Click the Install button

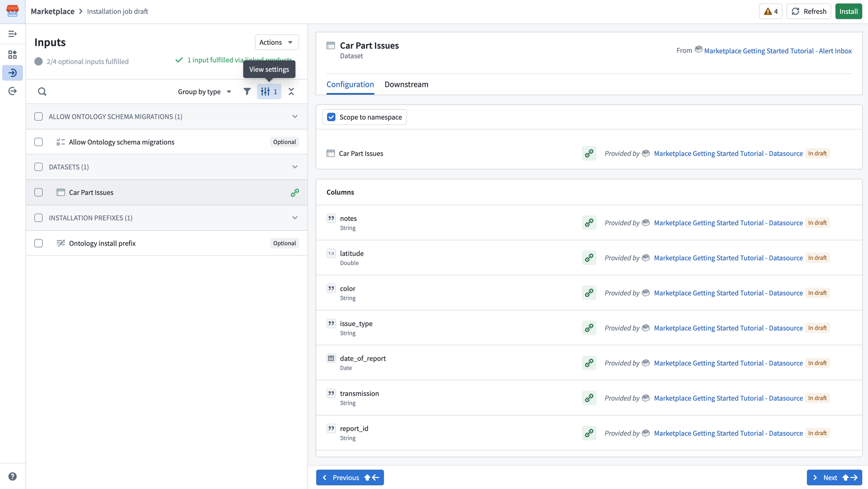click(x=848, y=11)
